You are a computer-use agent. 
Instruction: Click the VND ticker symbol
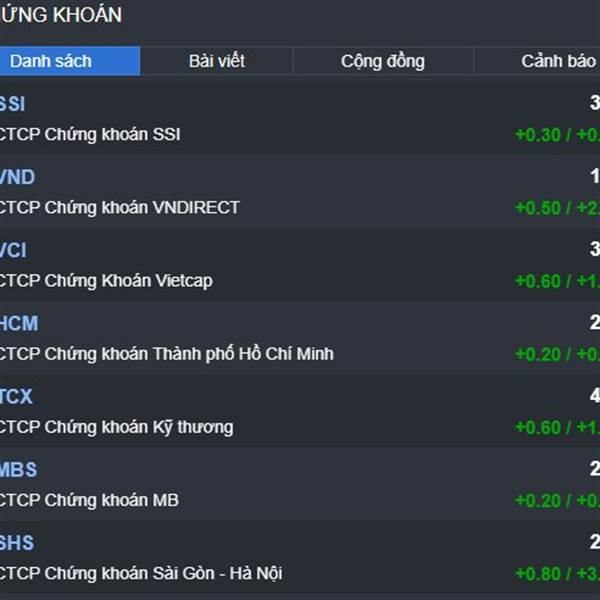click(17, 177)
